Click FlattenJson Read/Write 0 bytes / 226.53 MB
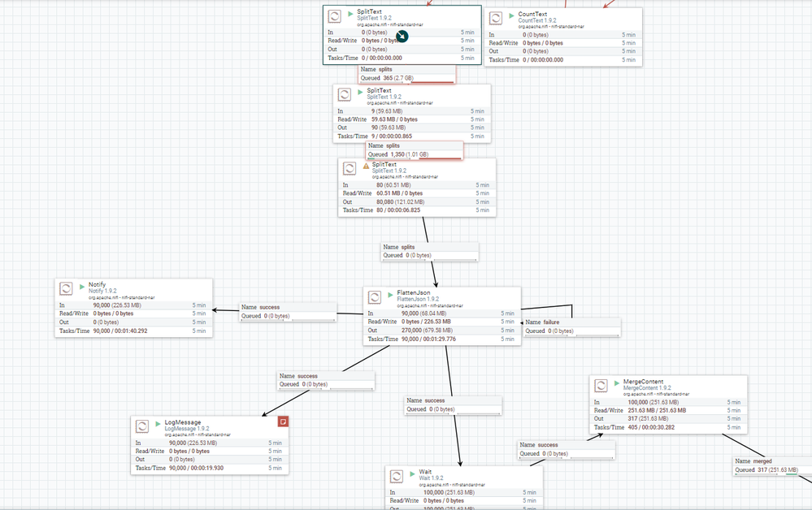Viewport: 812px width, 510px height. [426, 322]
